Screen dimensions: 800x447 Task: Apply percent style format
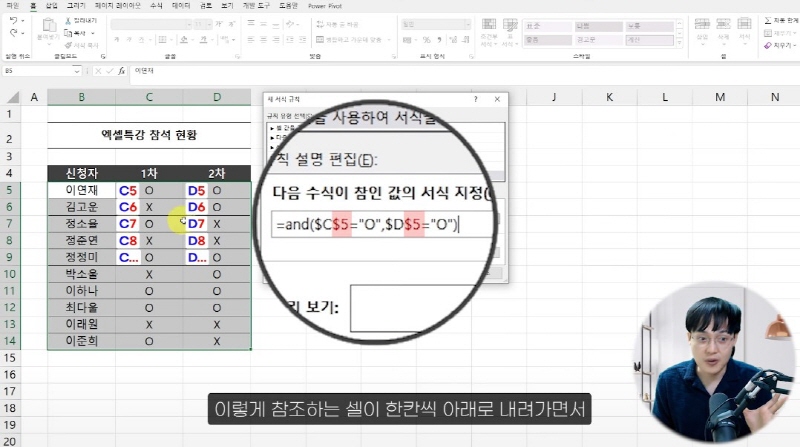427,39
